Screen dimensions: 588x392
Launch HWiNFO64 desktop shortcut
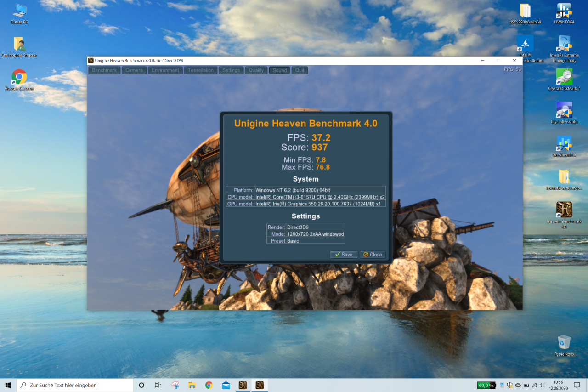(x=564, y=14)
